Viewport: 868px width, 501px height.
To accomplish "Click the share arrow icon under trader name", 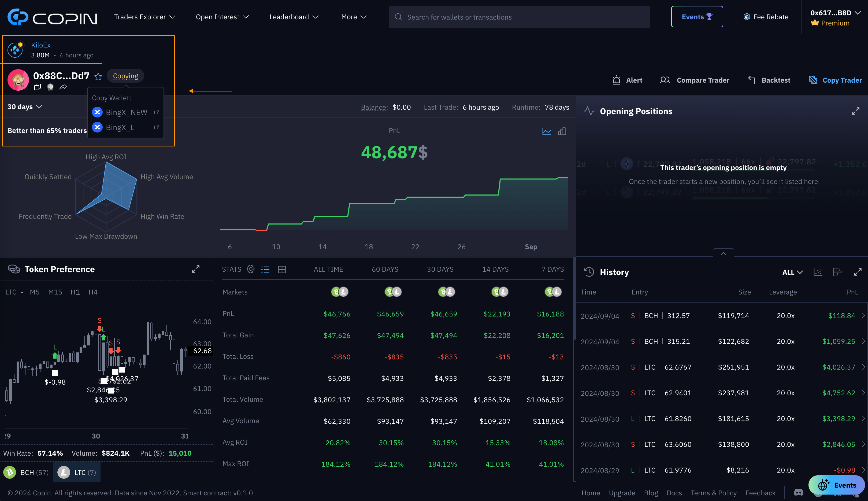I will click(x=63, y=87).
